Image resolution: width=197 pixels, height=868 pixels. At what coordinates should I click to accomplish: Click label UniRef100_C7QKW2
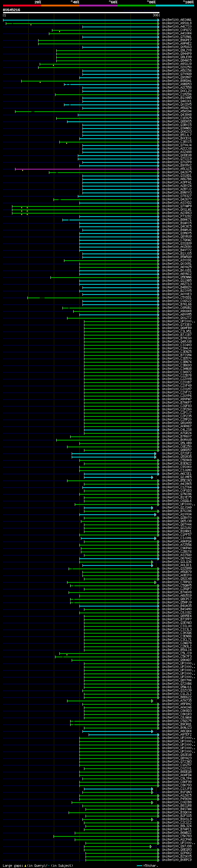(x=176, y=240)
